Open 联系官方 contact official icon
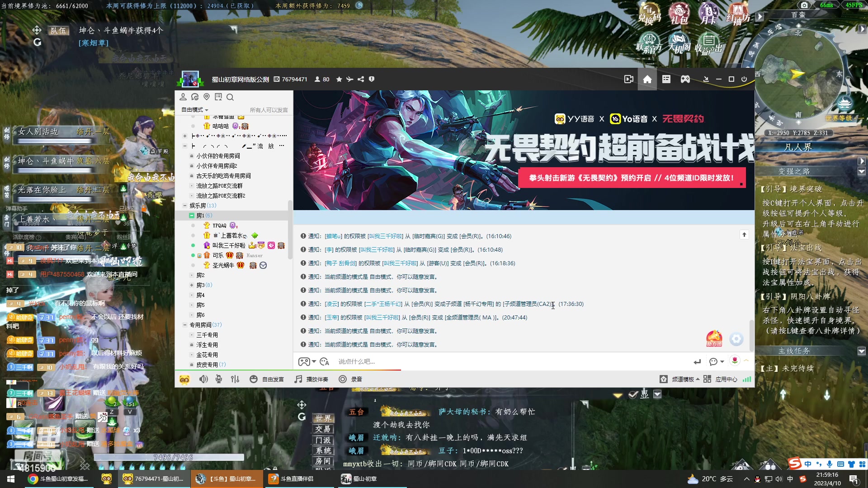Image resolution: width=868 pixels, height=488 pixels. click(650, 43)
